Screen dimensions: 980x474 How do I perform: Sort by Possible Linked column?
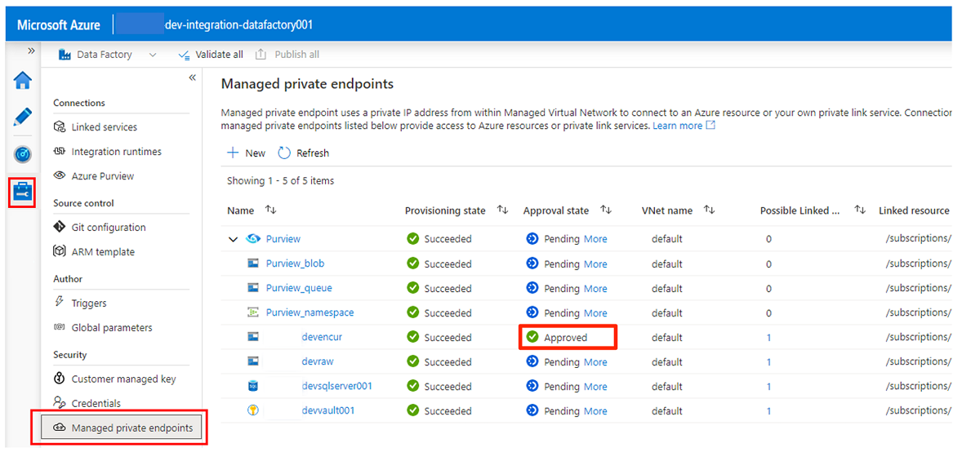[x=860, y=210]
